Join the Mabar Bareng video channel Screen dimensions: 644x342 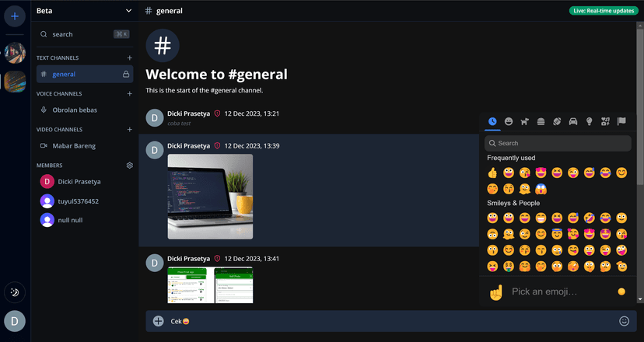(x=85, y=146)
